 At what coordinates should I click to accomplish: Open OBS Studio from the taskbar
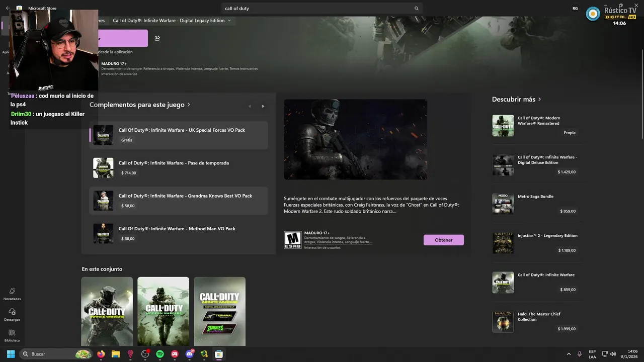point(145,354)
